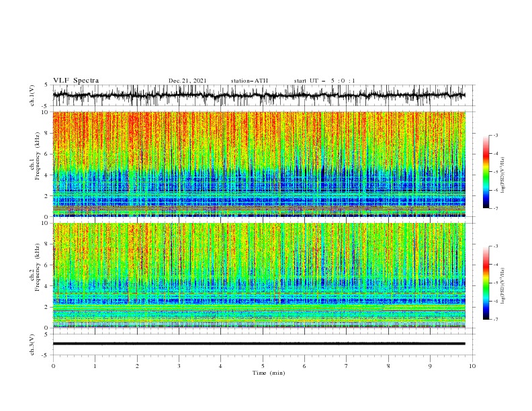Screen dimensions: 532x411
Task: Click the "Time (min)" axis label
Action: [x=269, y=373]
